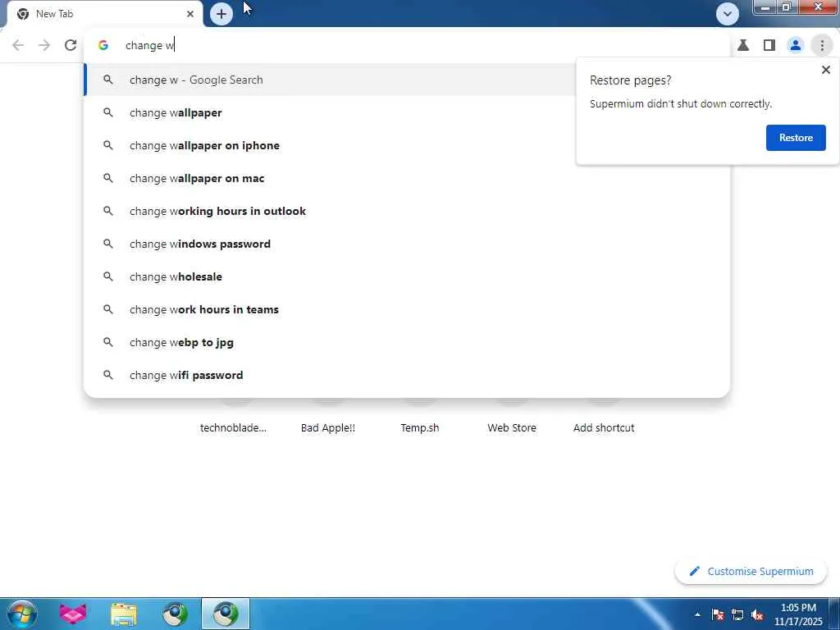Open a new tab with the plus button

point(221,14)
